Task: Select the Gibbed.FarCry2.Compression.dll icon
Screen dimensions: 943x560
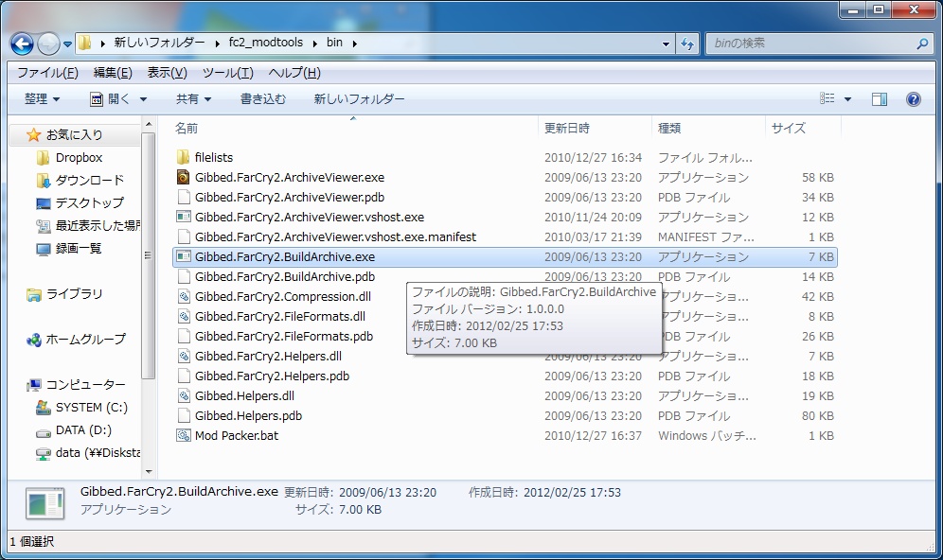Action: [184, 296]
